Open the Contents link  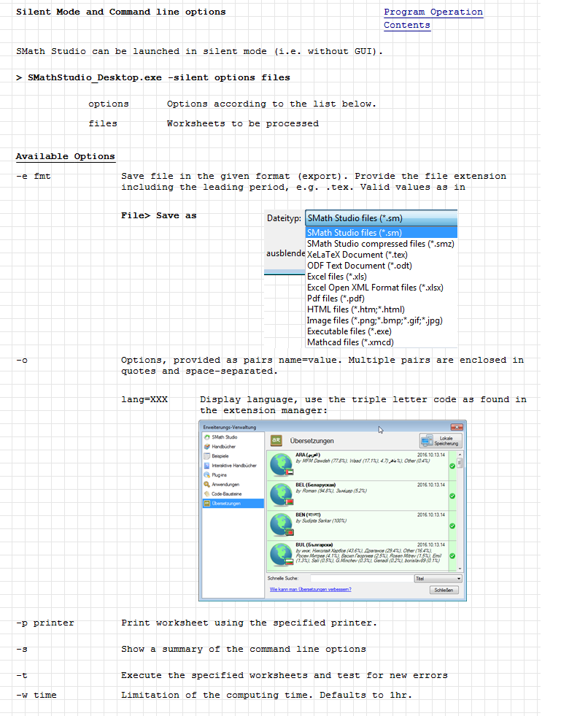(x=407, y=26)
